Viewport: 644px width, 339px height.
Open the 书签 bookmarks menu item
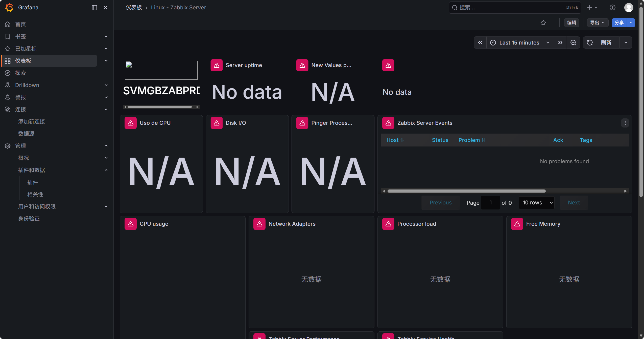[20, 36]
